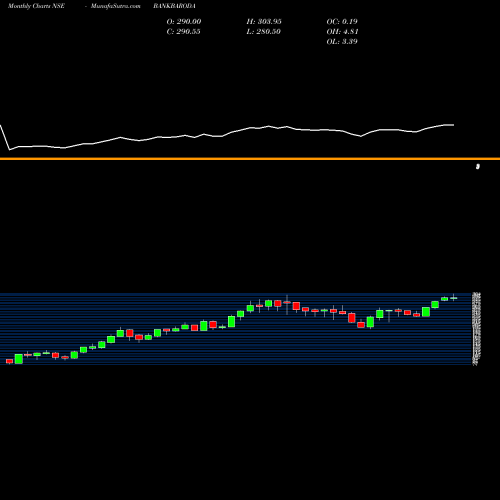Click the BANKBARODA ticker symbol

(x=174, y=6)
